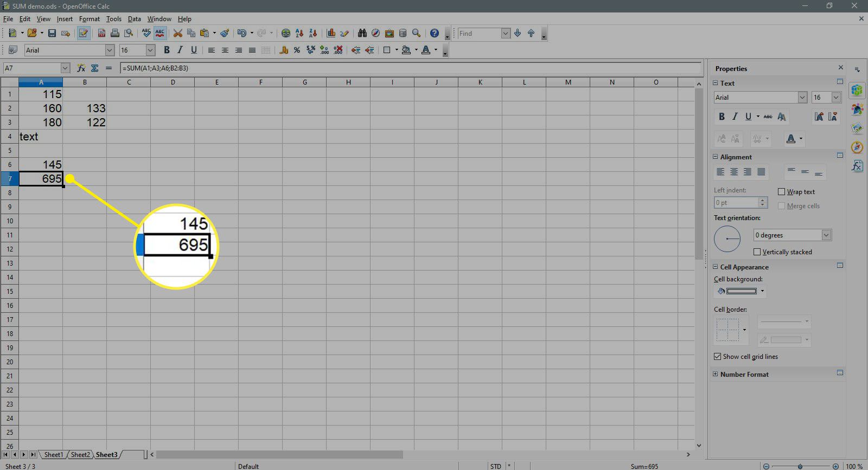The image size is (868, 470).
Task: Toggle Bold in main toolbar
Action: point(167,50)
